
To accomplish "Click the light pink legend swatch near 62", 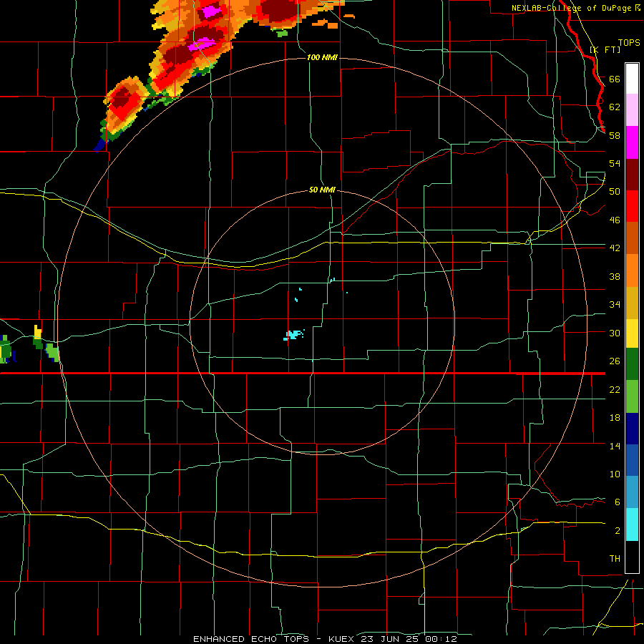I will (632, 110).
